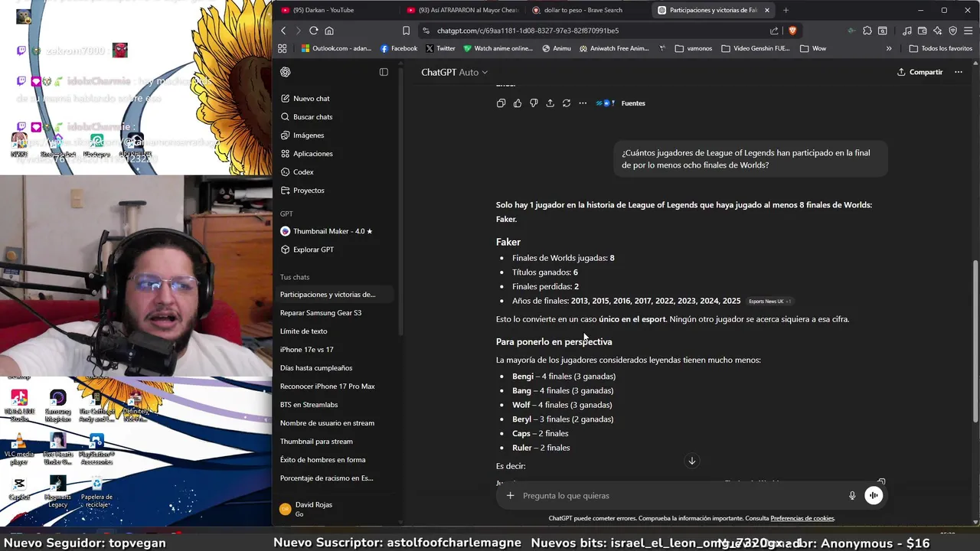Screen dimensions: 980x551
Task: Give the response a thumbs up
Action: (x=518, y=103)
